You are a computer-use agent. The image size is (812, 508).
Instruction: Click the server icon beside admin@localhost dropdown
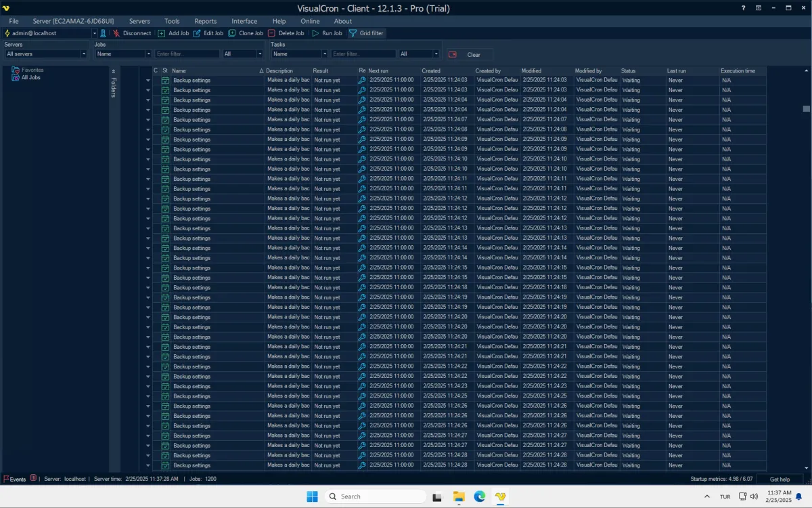click(104, 33)
